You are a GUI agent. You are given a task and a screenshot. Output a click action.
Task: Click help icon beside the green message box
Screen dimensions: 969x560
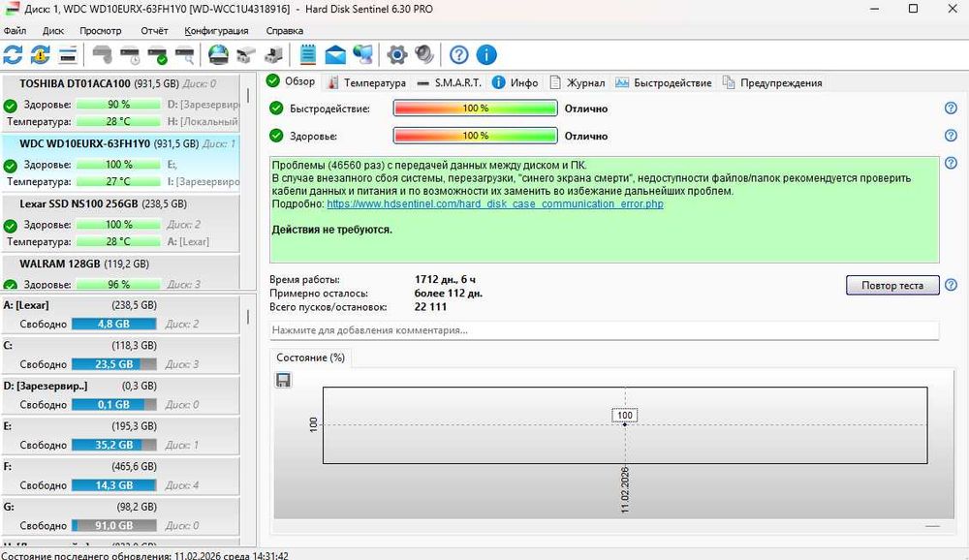coord(951,163)
